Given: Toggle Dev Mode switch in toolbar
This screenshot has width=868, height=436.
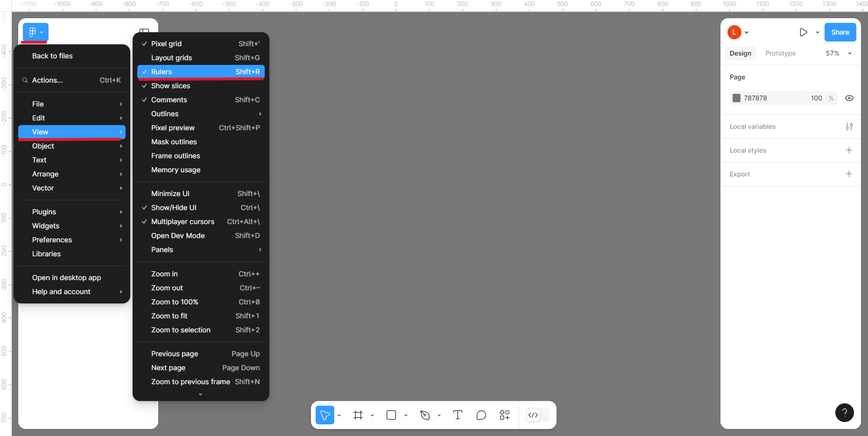Looking at the screenshot, I should point(537,415).
